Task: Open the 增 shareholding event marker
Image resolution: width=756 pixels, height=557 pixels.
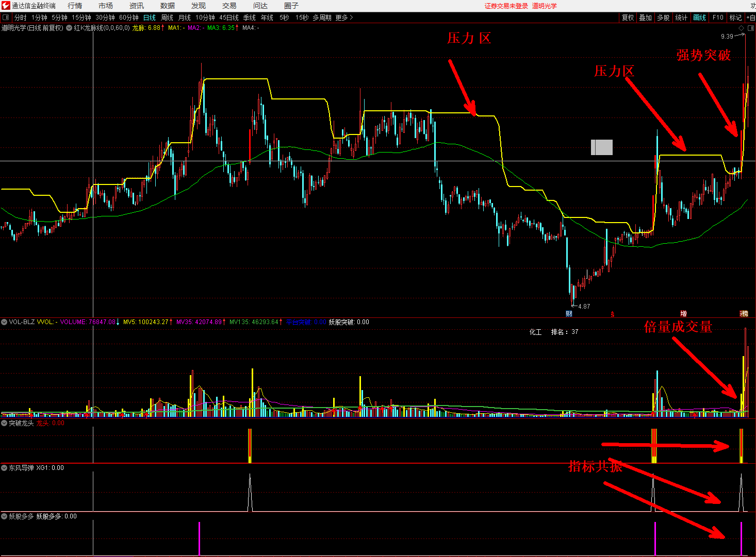Action: (x=683, y=313)
